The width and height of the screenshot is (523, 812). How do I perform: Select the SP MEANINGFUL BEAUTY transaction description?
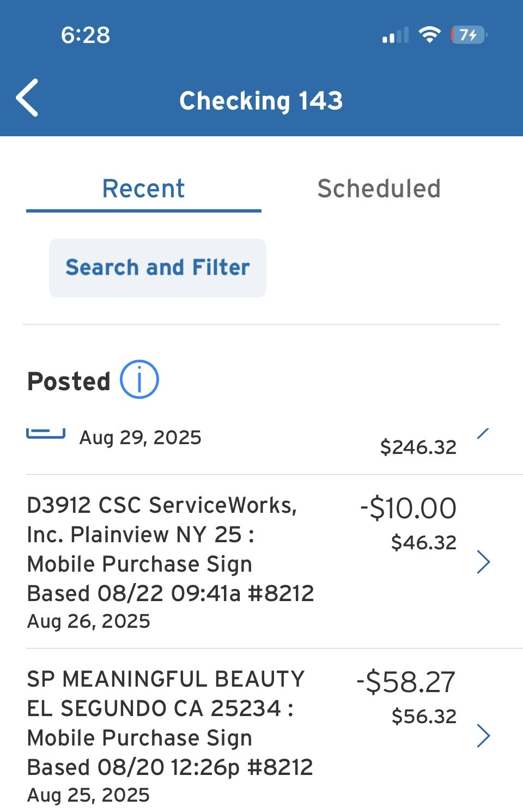pyautogui.click(x=170, y=723)
